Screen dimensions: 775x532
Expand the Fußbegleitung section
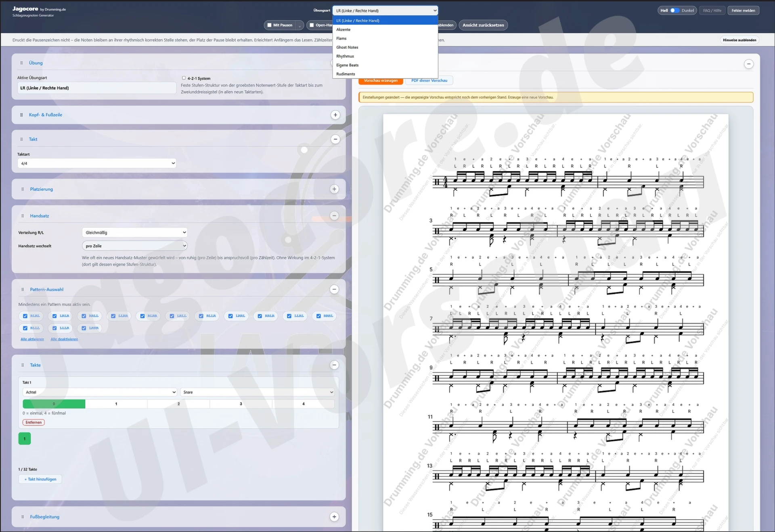pos(334,517)
